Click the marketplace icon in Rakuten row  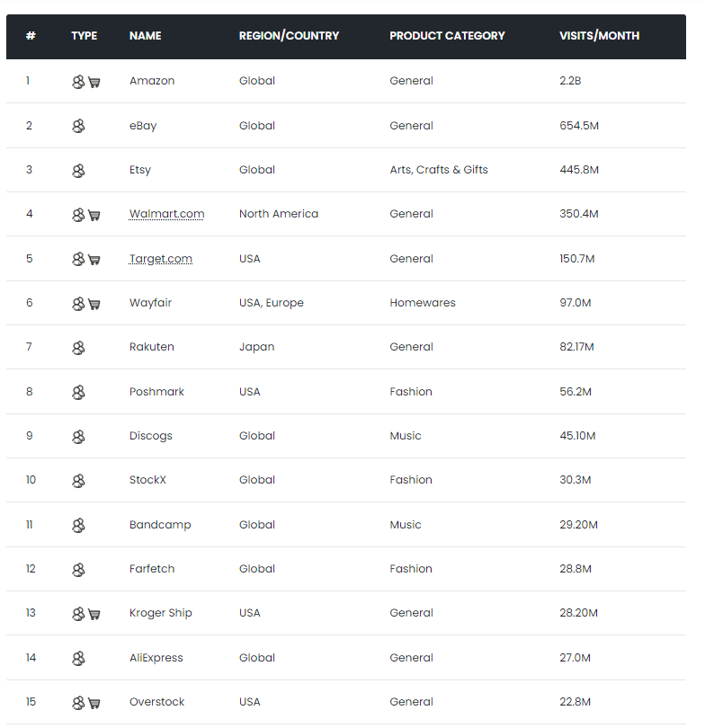78,348
